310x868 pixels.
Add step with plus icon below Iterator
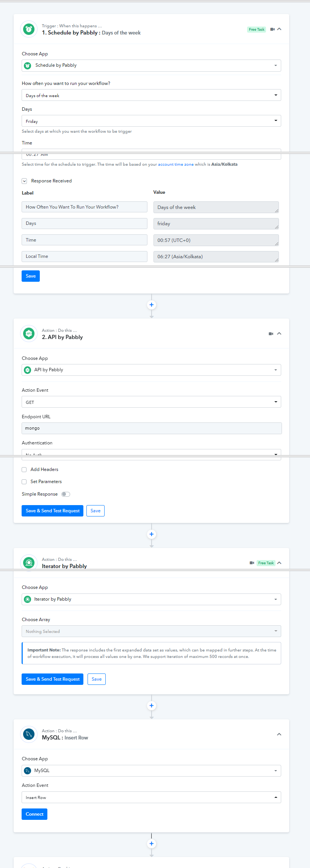tap(152, 706)
